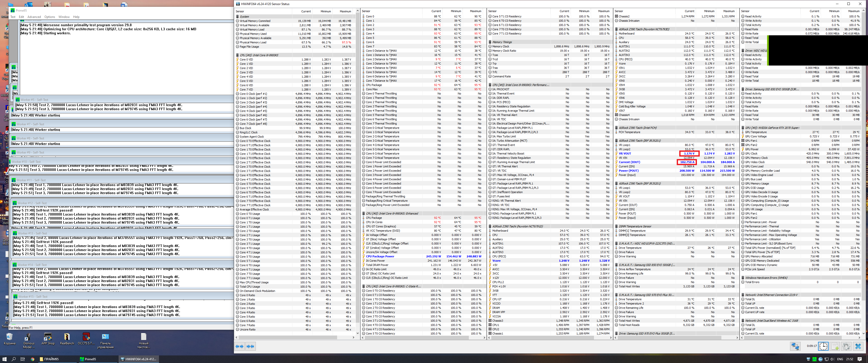
Task: Click the shrink columns arrows icon
Action: coord(250,346)
